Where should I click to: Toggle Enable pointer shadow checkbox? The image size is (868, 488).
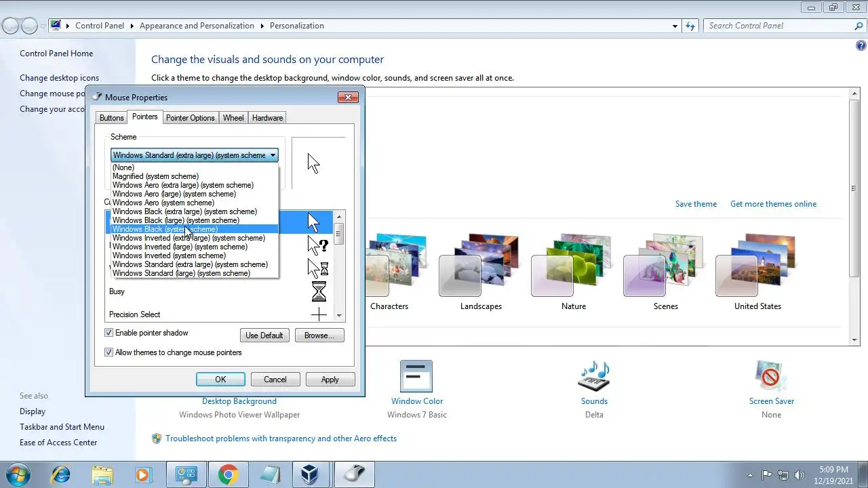(x=108, y=333)
